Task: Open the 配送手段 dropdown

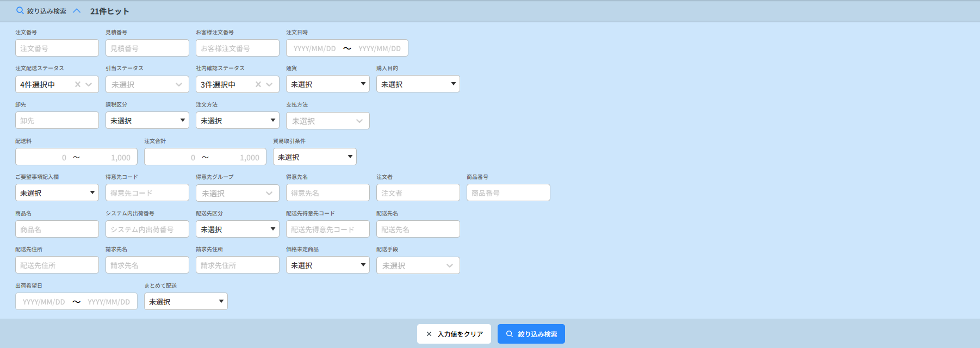Action: click(418, 265)
